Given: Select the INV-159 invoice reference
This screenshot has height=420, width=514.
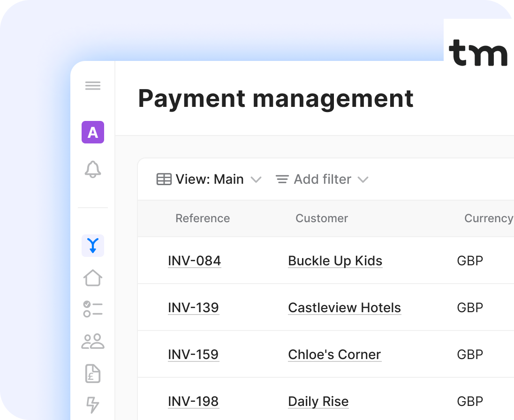Looking at the screenshot, I should (x=194, y=354).
